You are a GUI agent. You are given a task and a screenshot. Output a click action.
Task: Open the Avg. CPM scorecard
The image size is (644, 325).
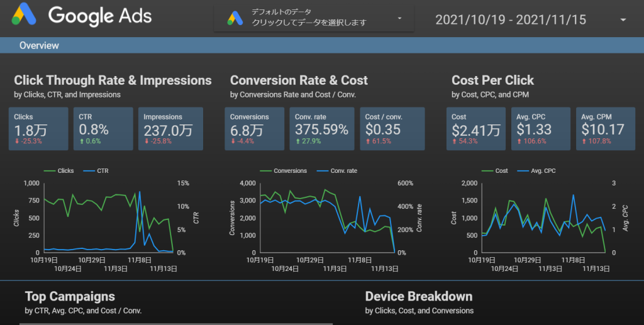[606, 129]
